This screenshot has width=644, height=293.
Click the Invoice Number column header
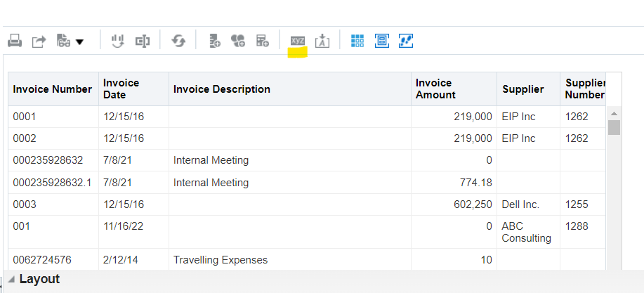pyautogui.click(x=53, y=89)
